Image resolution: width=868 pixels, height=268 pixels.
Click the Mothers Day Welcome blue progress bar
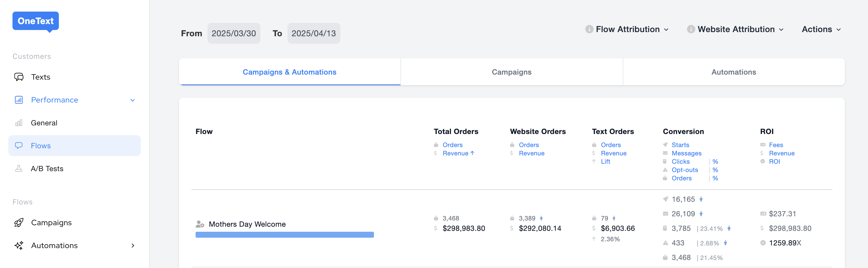(284, 235)
